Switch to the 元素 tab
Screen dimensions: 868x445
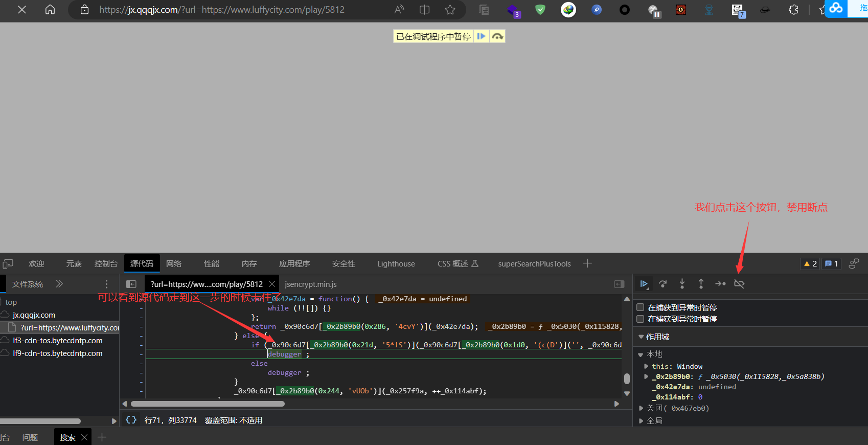[74, 264]
